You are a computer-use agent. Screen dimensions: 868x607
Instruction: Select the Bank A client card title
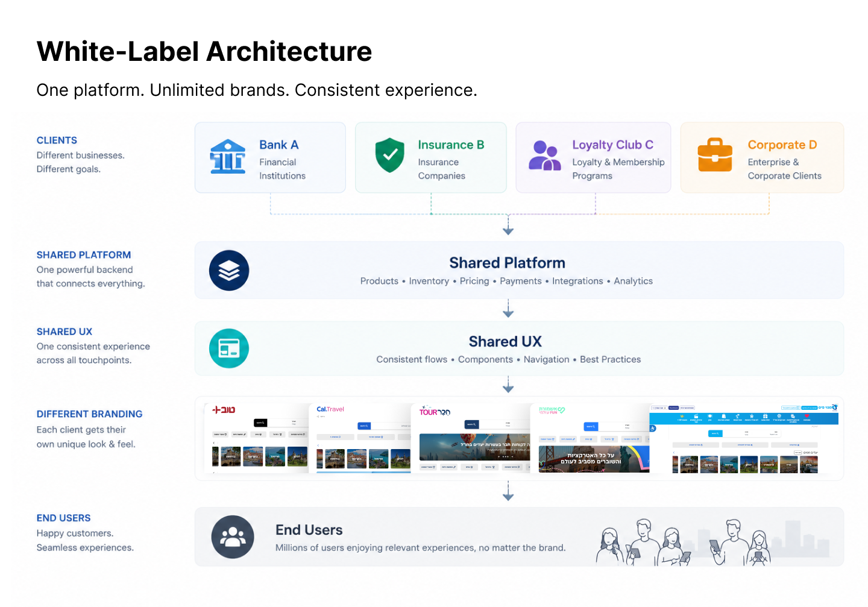(x=279, y=145)
